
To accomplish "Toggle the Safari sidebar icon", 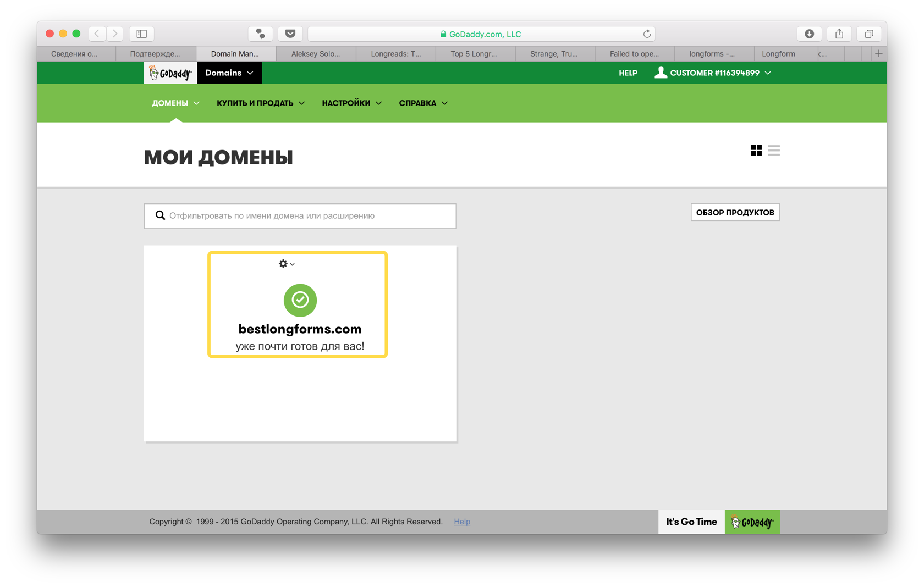I will tap(142, 34).
